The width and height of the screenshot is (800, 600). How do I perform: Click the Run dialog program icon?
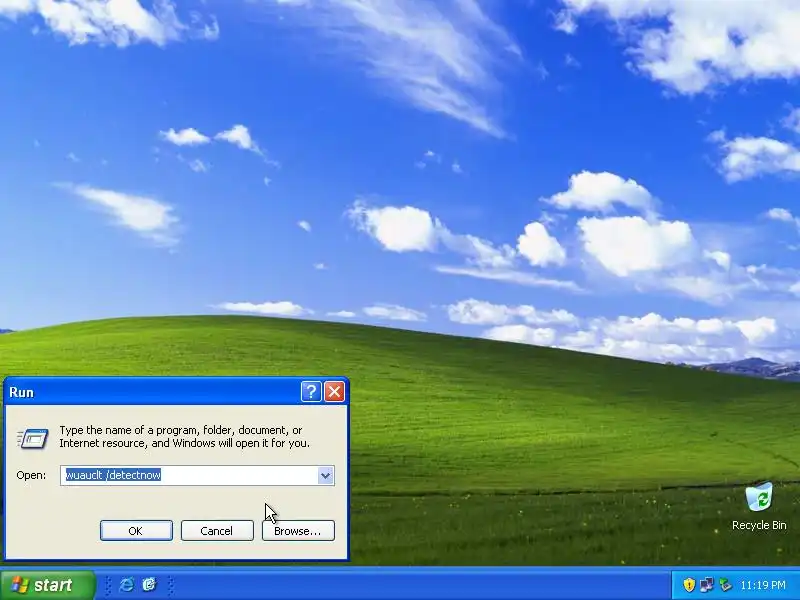33,438
